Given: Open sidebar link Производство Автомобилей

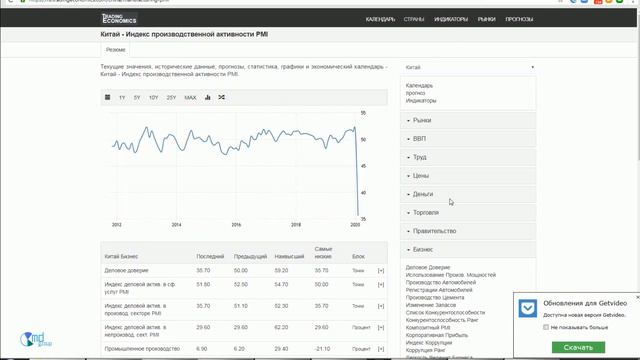Looking at the screenshot, I should coord(440,282).
